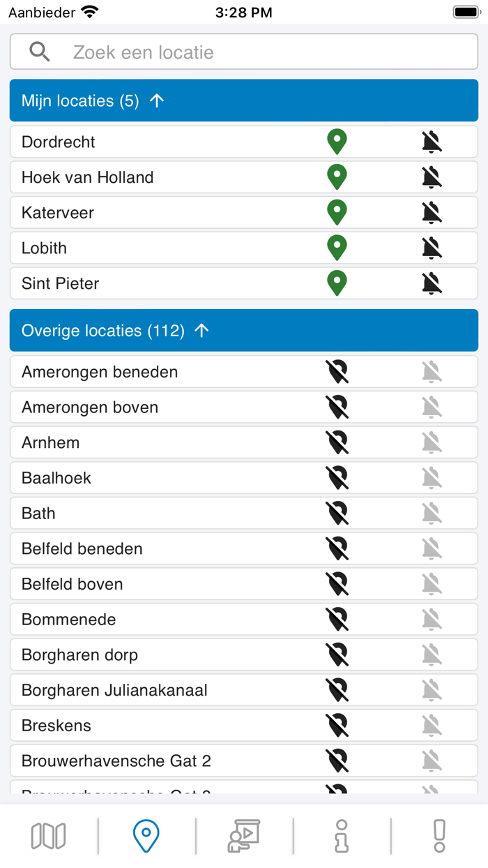Enable notifications bell for Dordrecht
The image size is (488, 868).
(430, 141)
